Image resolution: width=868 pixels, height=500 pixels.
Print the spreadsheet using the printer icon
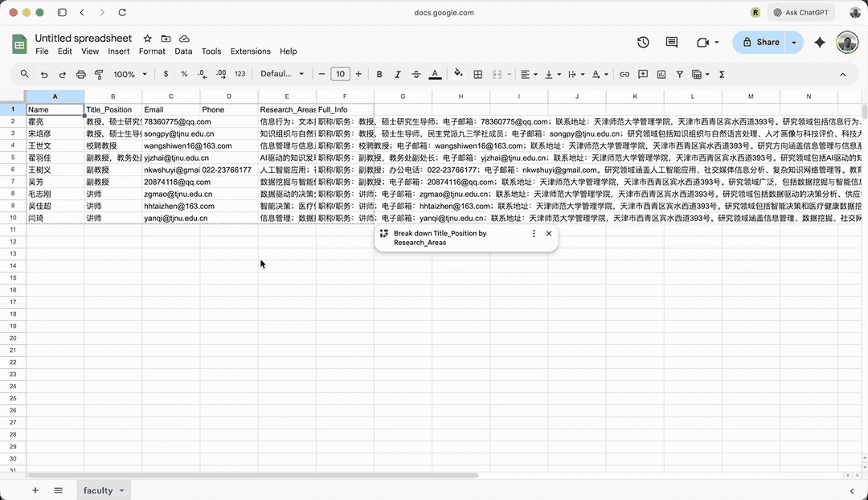click(80, 74)
